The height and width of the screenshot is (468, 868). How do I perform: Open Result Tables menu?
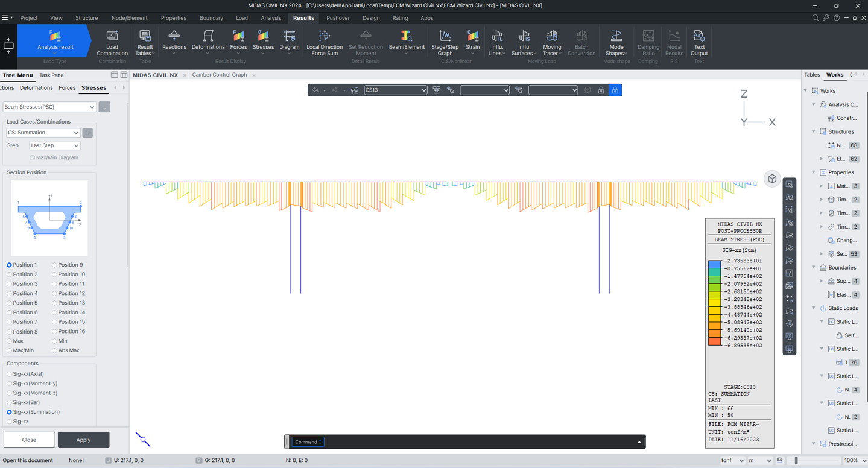point(145,42)
